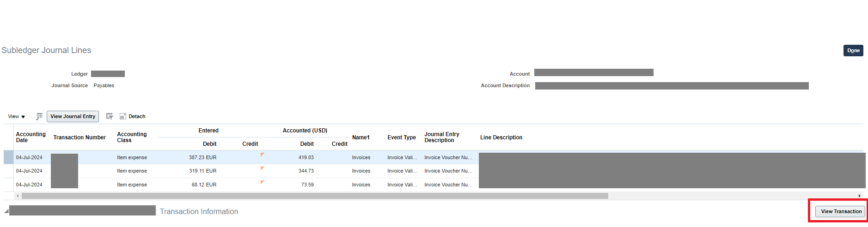The width and height of the screenshot is (868, 227).
Task: Detach the table with Detach button
Action: point(133,116)
